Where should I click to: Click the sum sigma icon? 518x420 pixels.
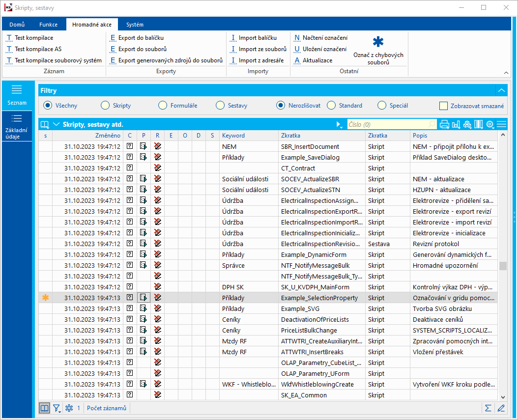488,408
